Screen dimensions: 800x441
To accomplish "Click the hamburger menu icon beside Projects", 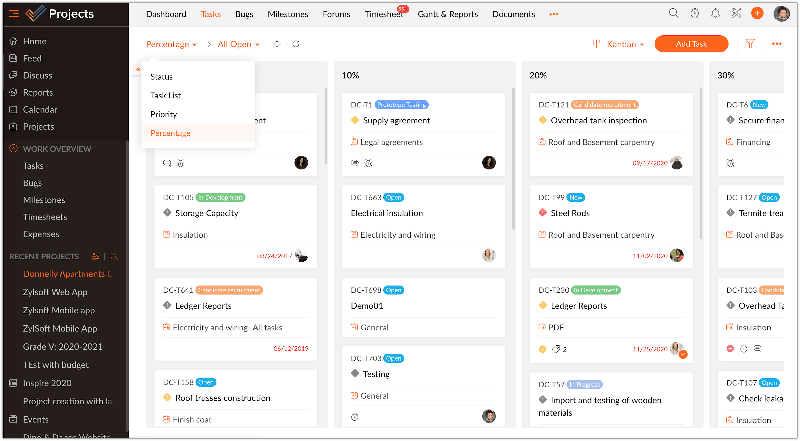I will (14, 13).
